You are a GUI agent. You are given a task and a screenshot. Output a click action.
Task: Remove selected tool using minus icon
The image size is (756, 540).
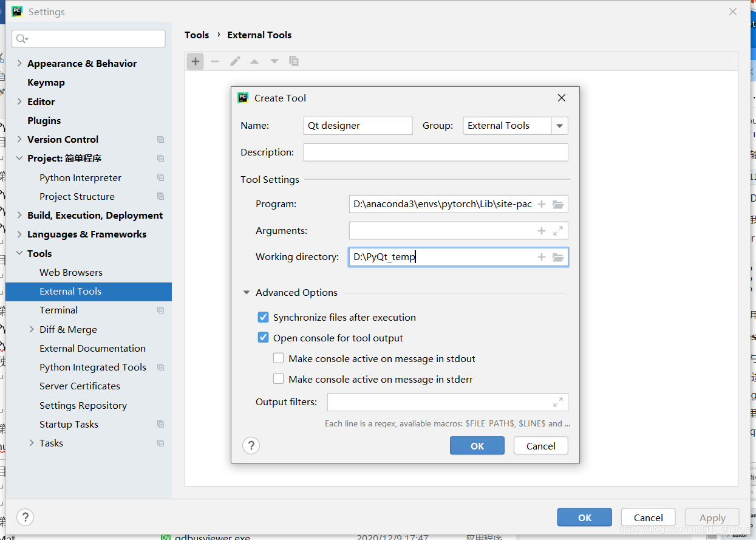pyautogui.click(x=214, y=61)
